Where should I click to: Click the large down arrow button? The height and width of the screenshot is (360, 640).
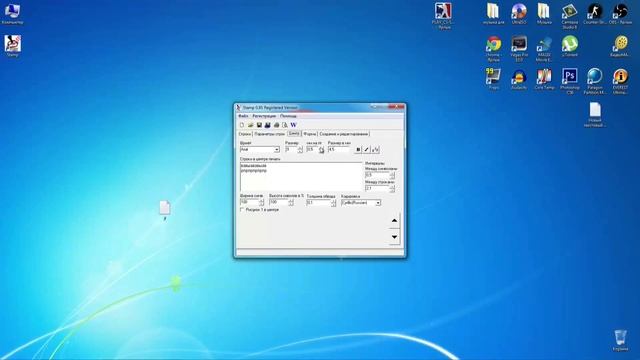(394, 237)
